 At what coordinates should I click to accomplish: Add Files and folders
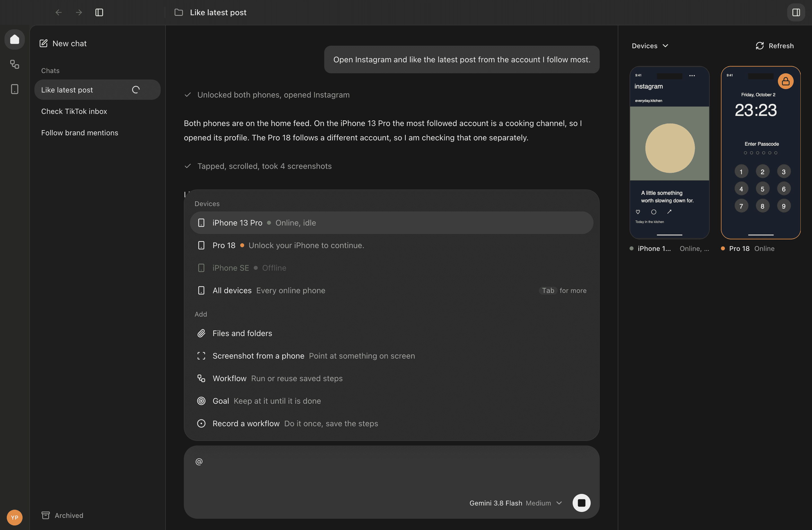pos(391,333)
